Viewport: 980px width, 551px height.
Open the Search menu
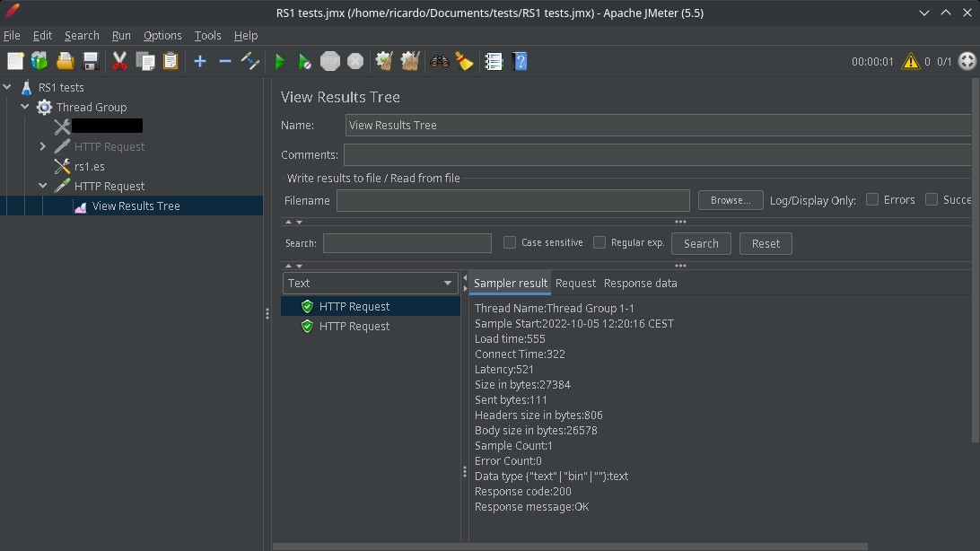coord(82,36)
